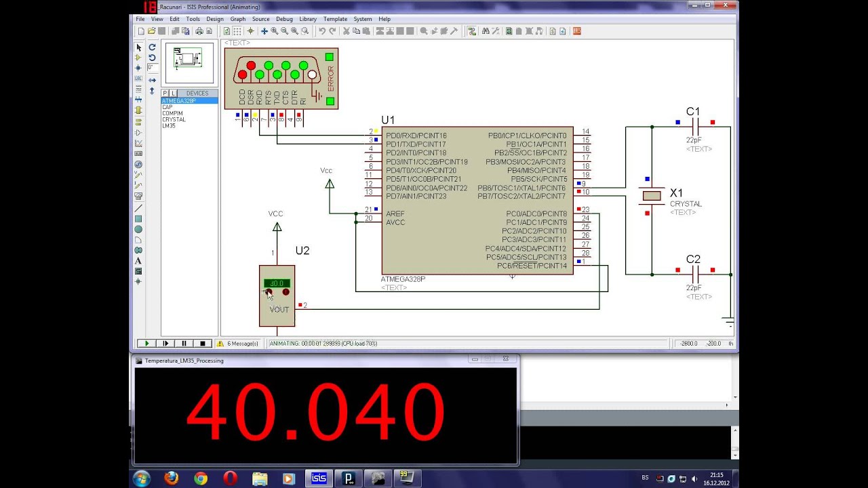Click the Rotate Anti-Clockwise icon
Image resolution: width=868 pixels, height=488 pixels.
click(x=152, y=58)
